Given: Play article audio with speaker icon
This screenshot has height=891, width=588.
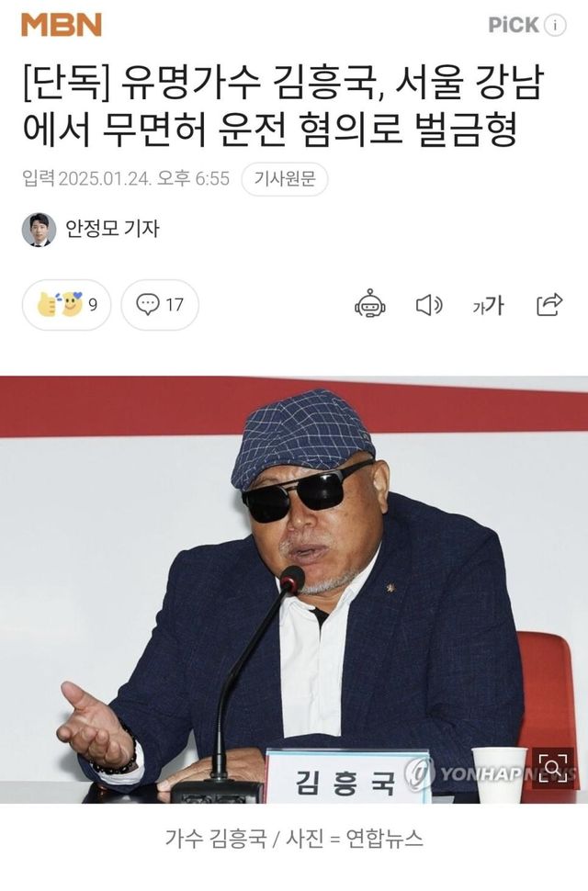Looking at the screenshot, I should (429, 305).
